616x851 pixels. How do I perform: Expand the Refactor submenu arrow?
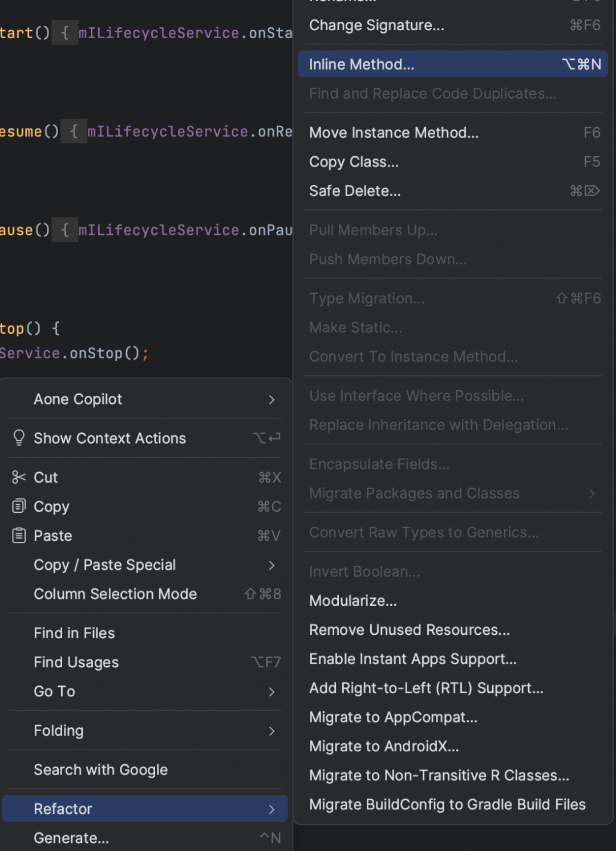(x=272, y=809)
